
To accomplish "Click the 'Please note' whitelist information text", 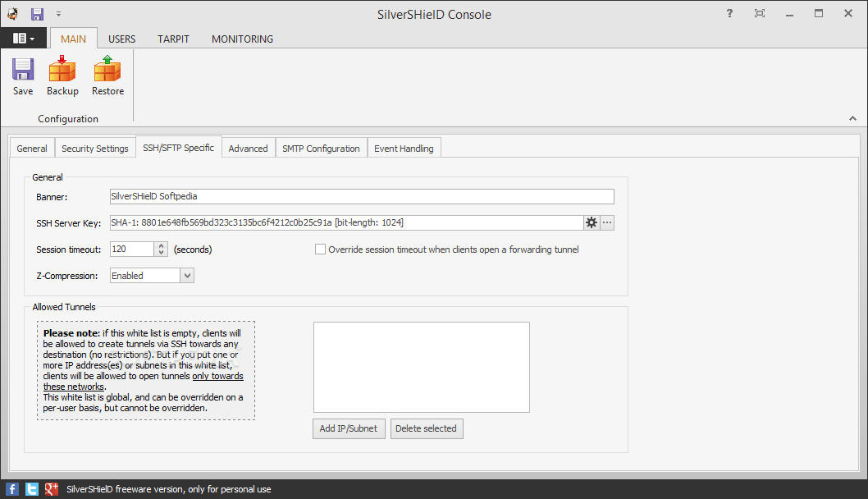I will 145,370.
